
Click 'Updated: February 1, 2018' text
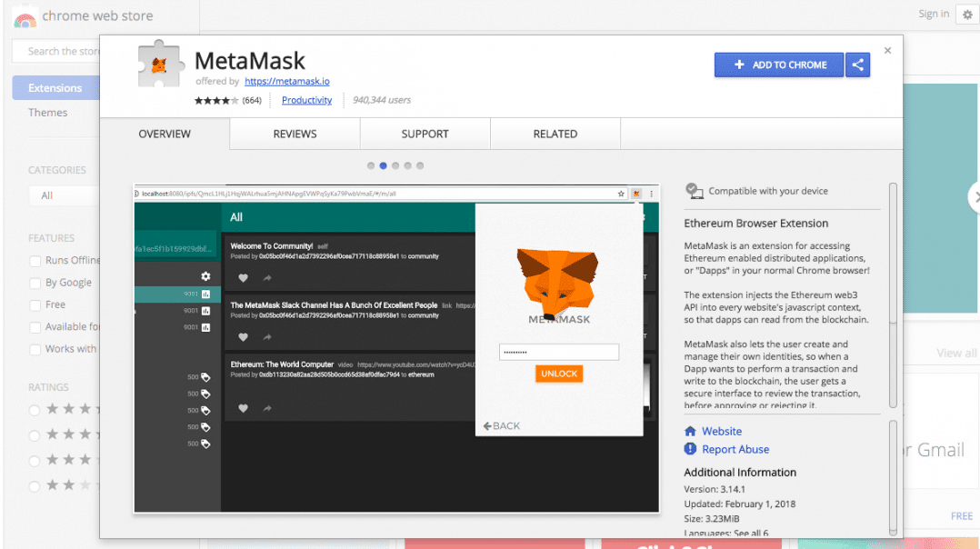[x=739, y=504]
